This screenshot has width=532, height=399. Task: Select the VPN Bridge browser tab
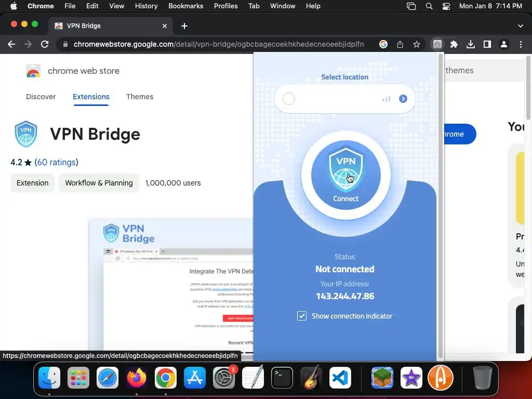110,26
